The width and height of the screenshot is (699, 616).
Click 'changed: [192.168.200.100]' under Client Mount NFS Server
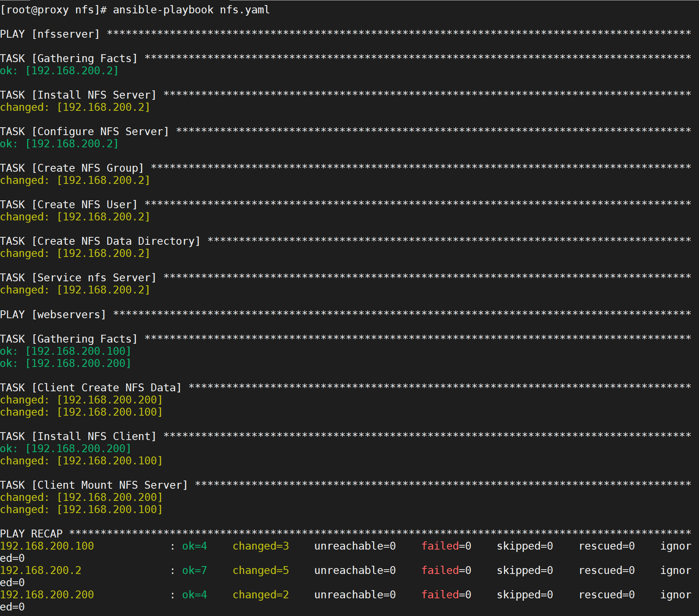81,510
